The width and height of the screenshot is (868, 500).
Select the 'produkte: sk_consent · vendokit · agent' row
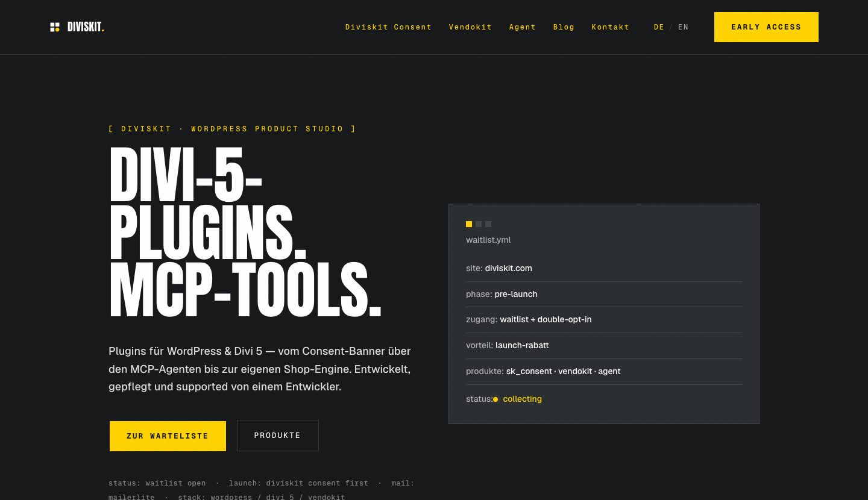pos(604,372)
